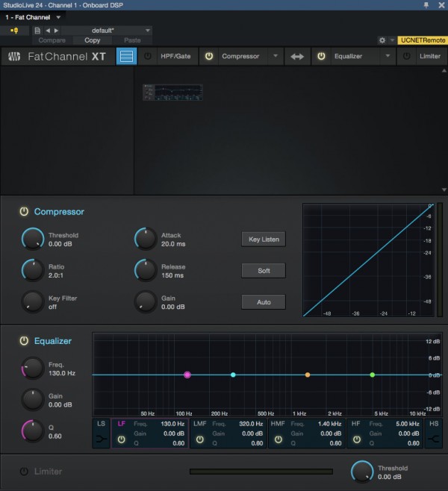Click the Key Filter knob
The width and height of the screenshot is (448, 491).
(x=33, y=302)
